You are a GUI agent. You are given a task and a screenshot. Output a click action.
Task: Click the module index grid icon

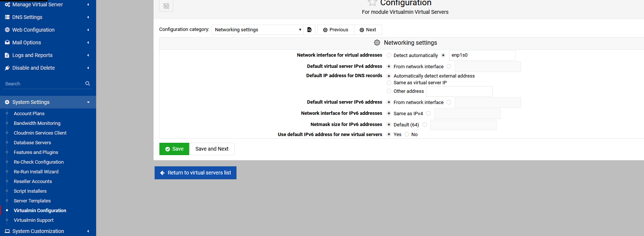[x=166, y=6]
